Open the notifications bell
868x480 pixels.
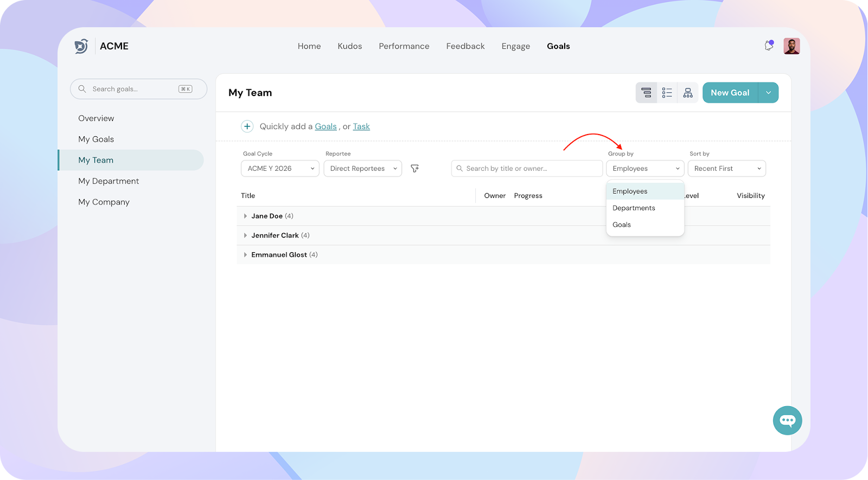[769, 46]
